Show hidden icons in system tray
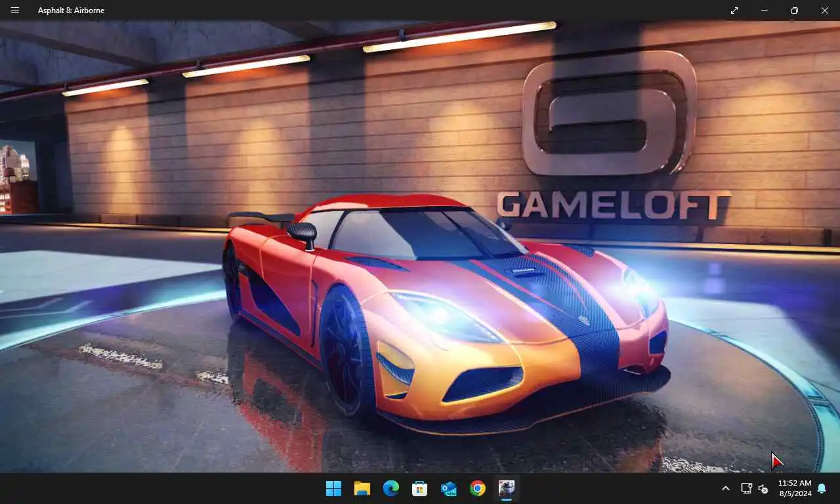This screenshot has width=840, height=504. 725,488
